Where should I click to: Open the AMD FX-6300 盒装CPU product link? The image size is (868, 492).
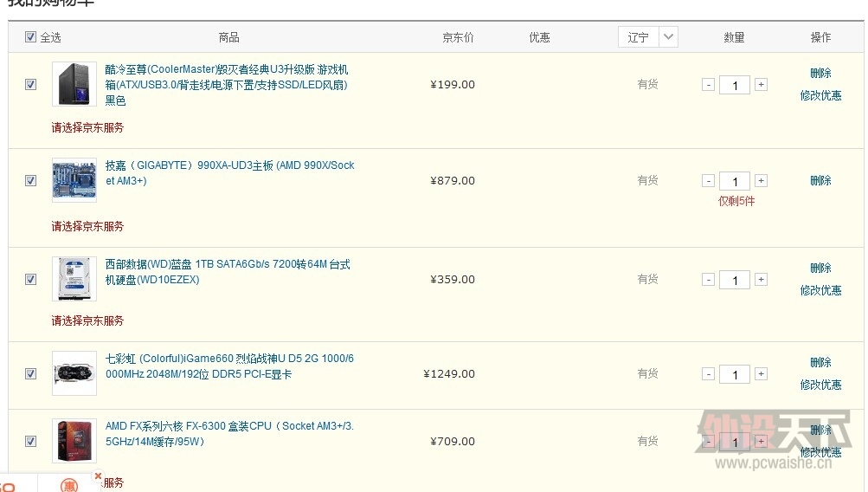point(229,434)
